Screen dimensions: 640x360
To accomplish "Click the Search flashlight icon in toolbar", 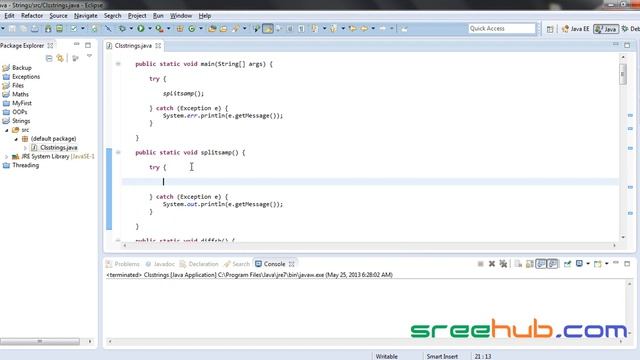I will 236,28.
